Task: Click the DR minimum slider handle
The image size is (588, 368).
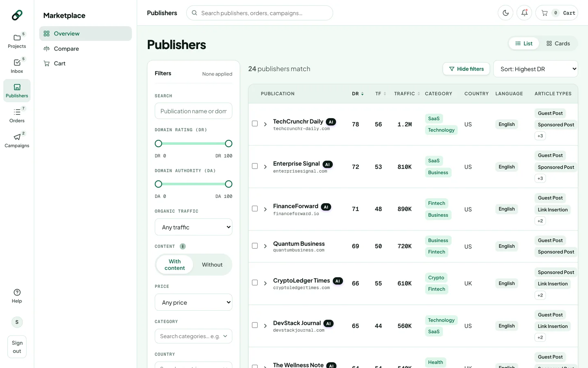Action: tap(158, 144)
